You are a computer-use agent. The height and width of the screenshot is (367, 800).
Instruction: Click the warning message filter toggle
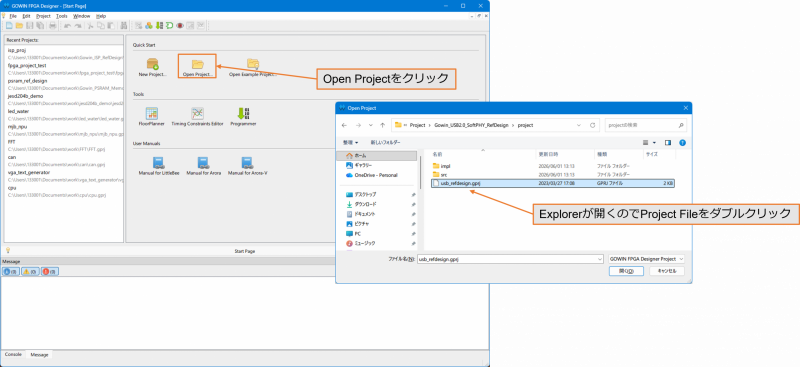pyautogui.click(x=29, y=272)
